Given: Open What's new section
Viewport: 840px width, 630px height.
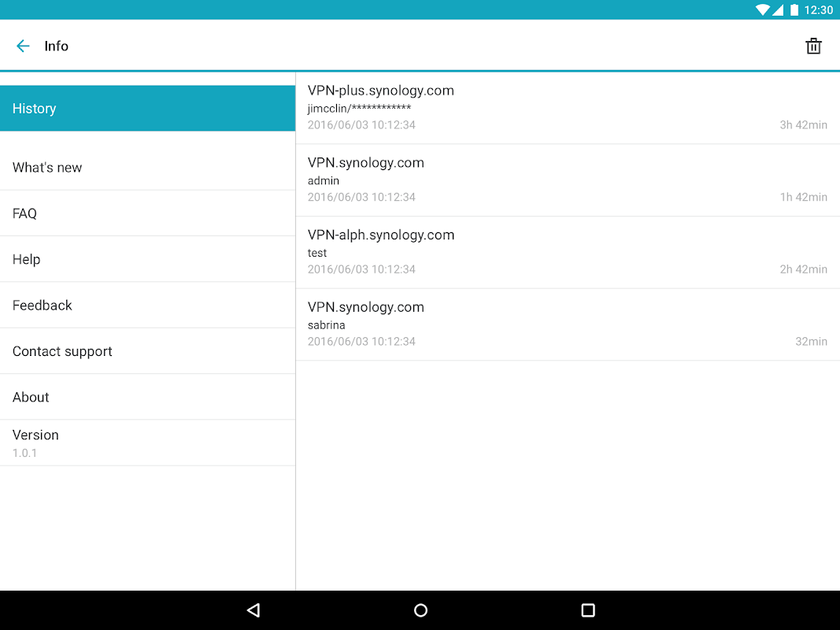Looking at the screenshot, I should [147, 167].
